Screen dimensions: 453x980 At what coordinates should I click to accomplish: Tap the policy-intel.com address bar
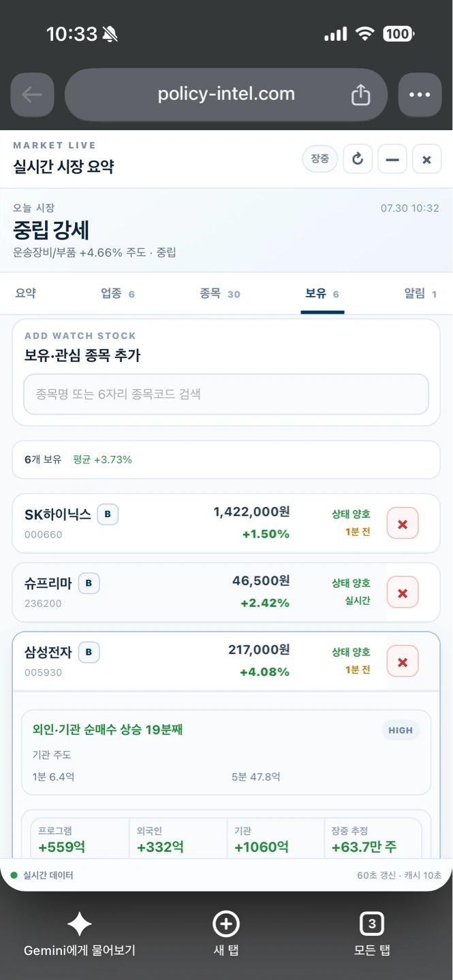(x=226, y=95)
